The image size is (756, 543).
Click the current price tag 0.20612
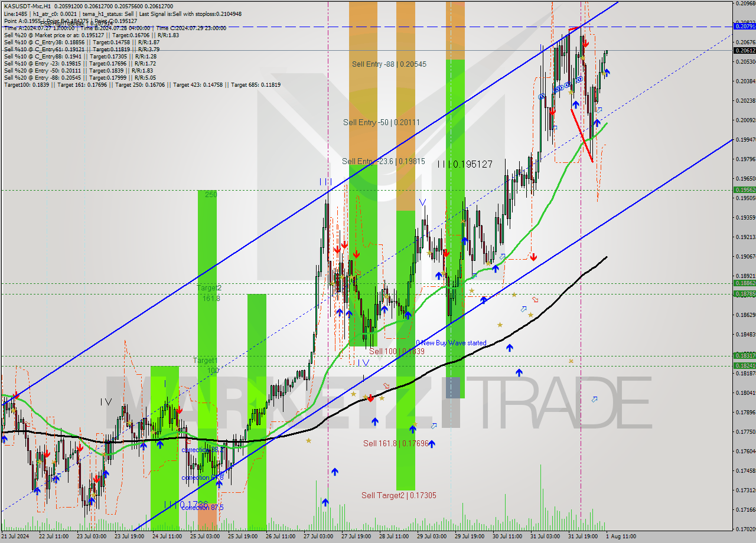click(x=744, y=51)
